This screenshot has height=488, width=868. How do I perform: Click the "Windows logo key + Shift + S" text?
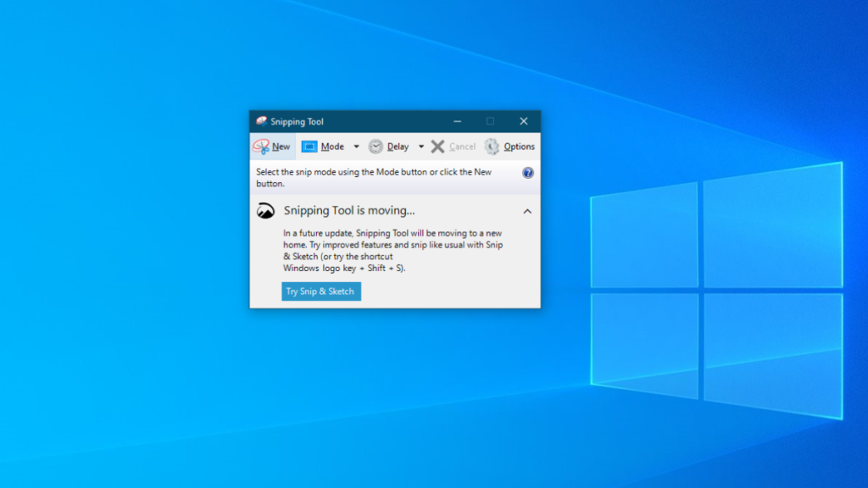[344, 269]
